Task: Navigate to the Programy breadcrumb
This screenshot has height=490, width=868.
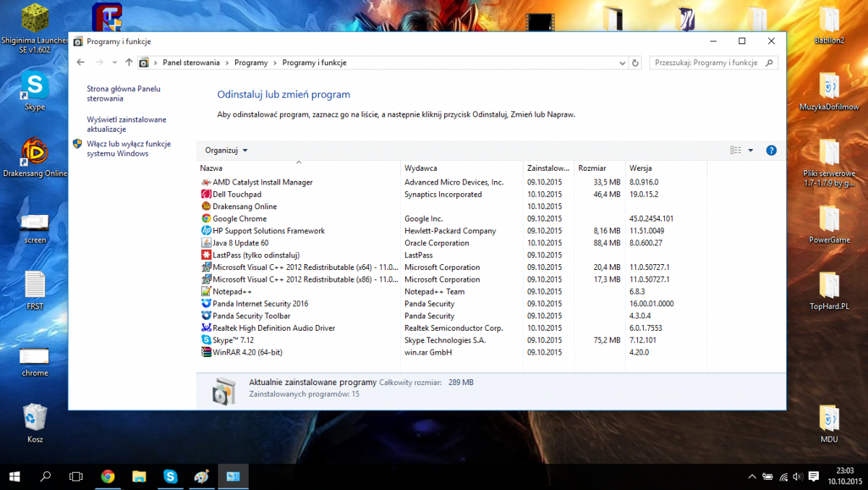Action: tap(251, 63)
